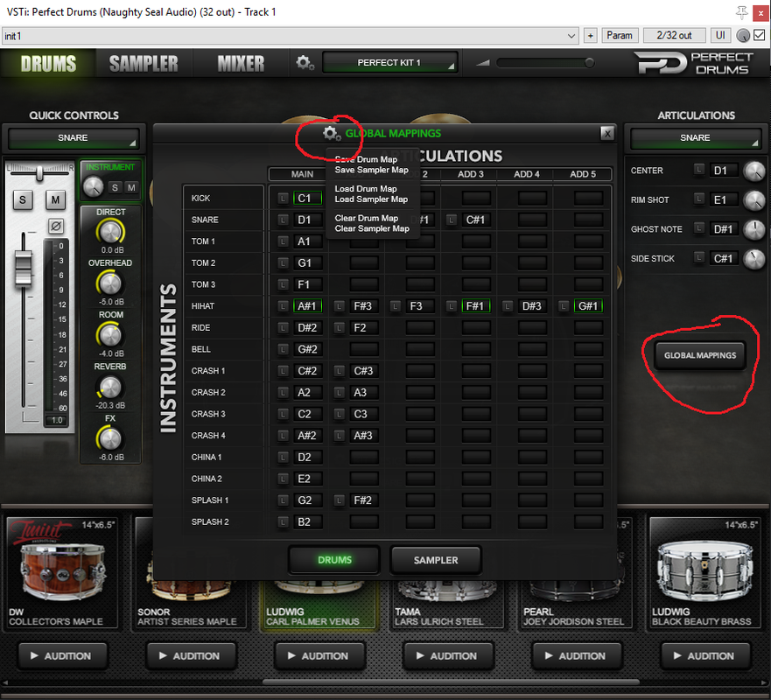Viewport: 771px width, 700px height.
Task: Audition the DW Collector's Maple snare
Action: pos(62,655)
